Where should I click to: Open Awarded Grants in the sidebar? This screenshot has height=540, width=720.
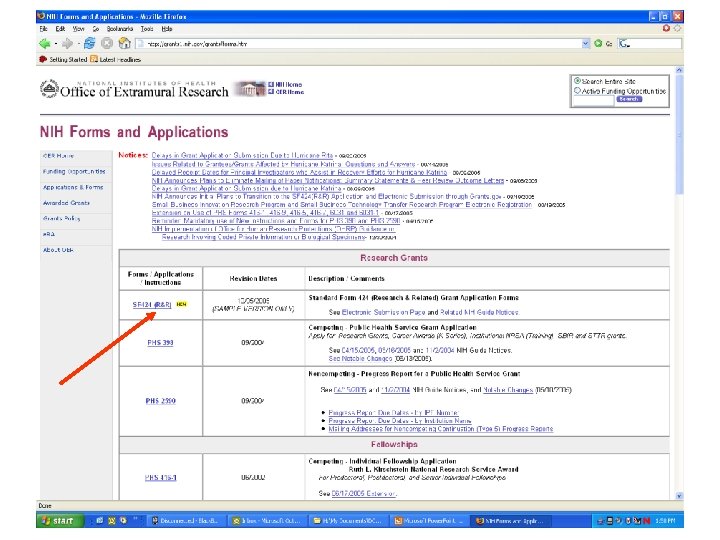click(66, 202)
